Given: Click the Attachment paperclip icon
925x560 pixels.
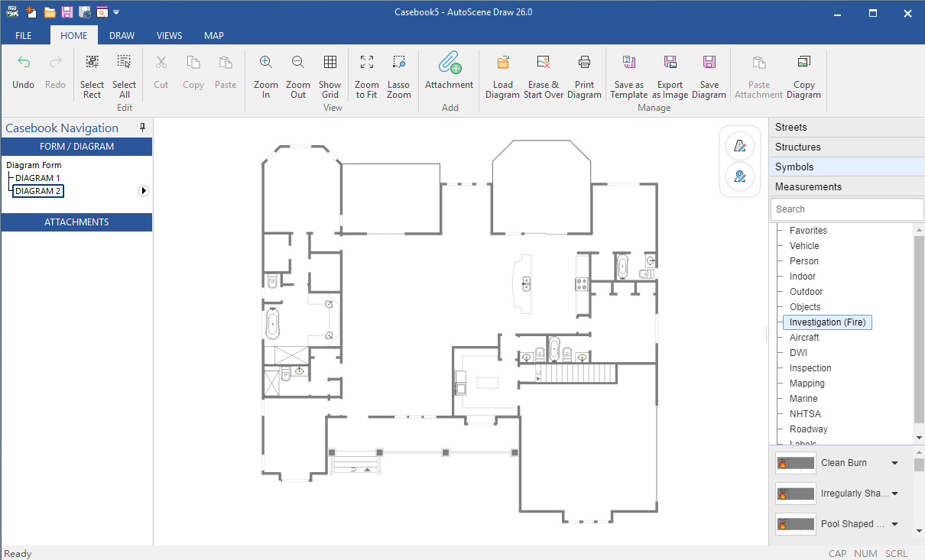Looking at the screenshot, I should 450,63.
